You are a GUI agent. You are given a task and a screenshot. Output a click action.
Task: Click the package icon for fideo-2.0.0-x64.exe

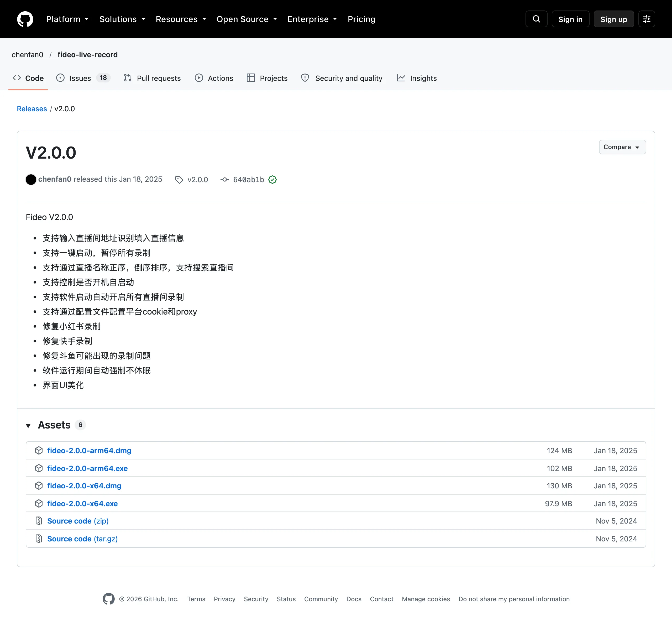[39, 503]
